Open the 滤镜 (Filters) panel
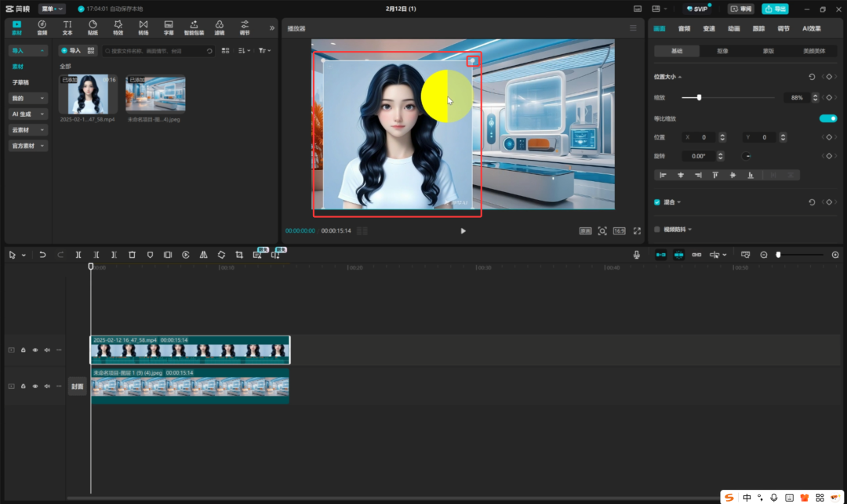Viewport: 847px width, 504px height. 220,27
